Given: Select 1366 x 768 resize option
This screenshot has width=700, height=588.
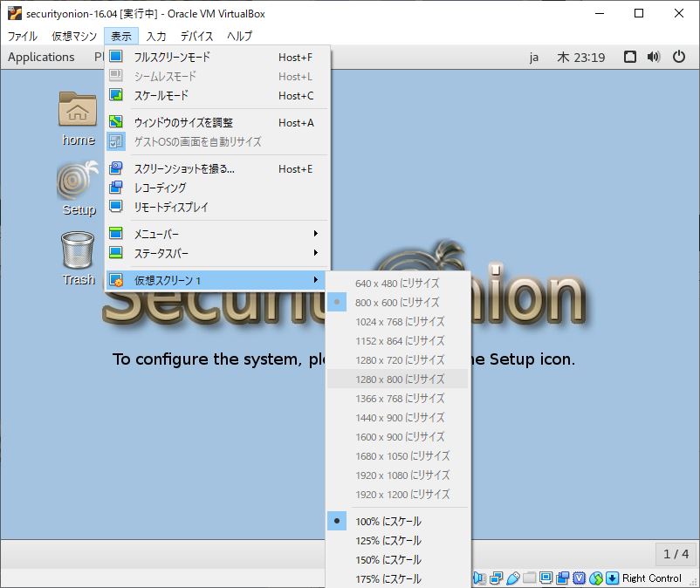Looking at the screenshot, I should coord(398,398).
